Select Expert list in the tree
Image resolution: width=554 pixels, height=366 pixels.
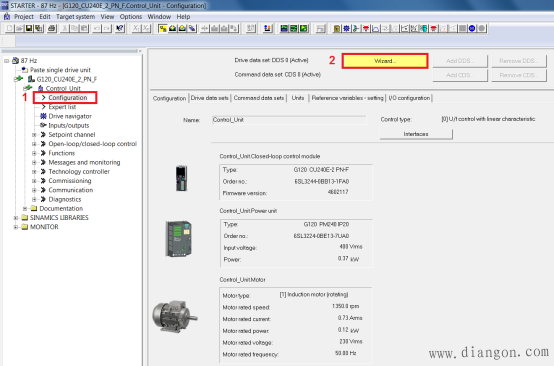[x=62, y=107]
